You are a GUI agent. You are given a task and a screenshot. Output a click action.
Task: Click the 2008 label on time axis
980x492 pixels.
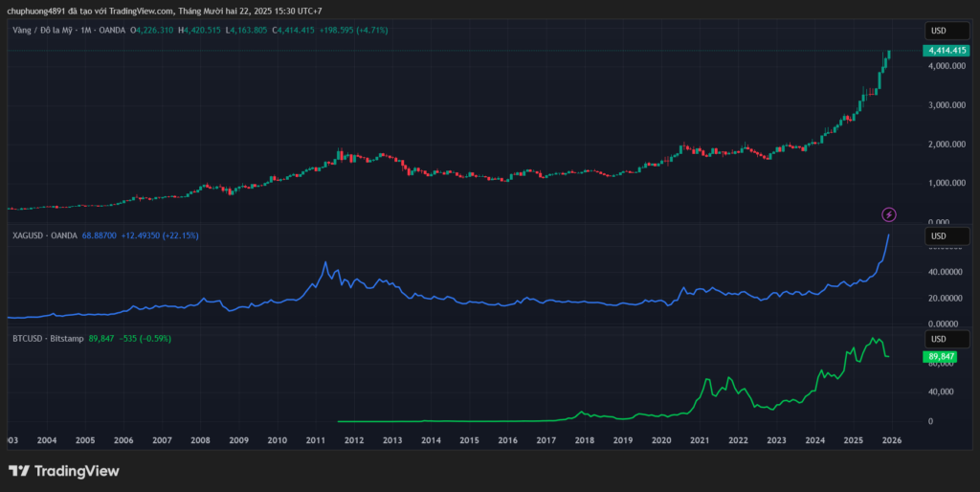(200, 440)
